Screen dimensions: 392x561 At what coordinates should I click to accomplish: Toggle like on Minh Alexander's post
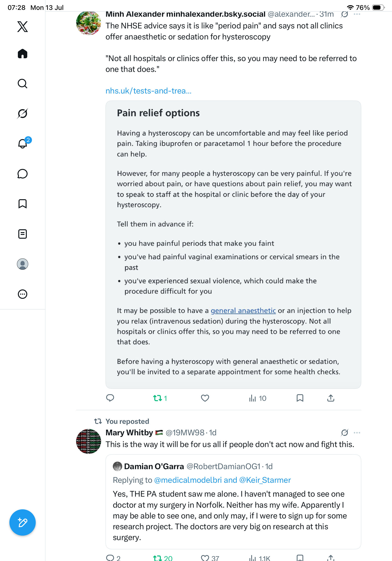pos(205,398)
